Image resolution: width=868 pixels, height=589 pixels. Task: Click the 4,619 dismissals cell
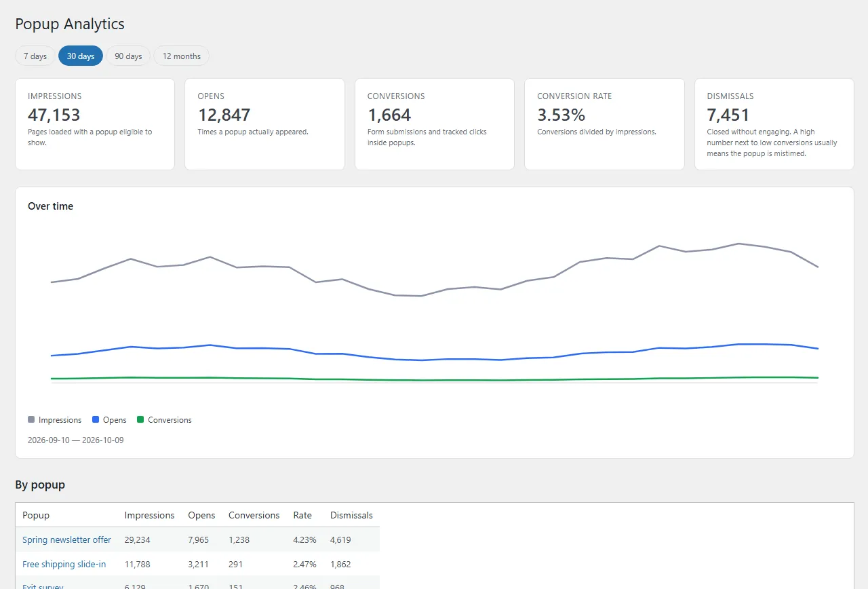pyautogui.click(x=341, y=540)
